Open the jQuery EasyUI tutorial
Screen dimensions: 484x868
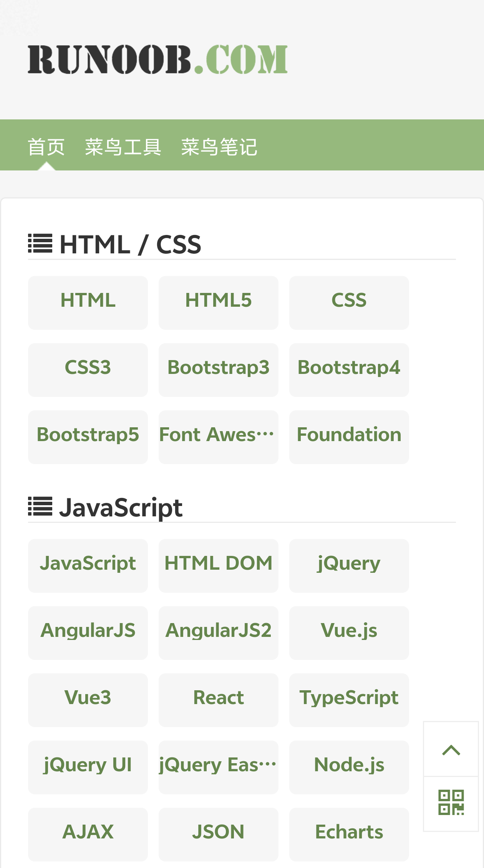tap(218, 767)
